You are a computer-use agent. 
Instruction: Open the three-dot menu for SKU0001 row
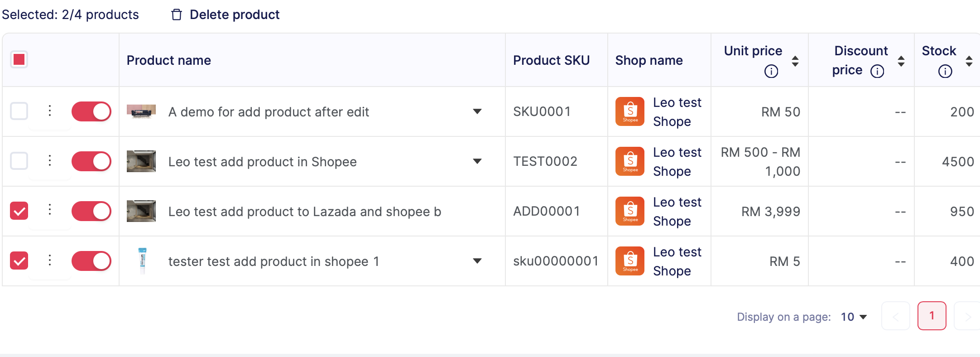[x=50, y=111]
